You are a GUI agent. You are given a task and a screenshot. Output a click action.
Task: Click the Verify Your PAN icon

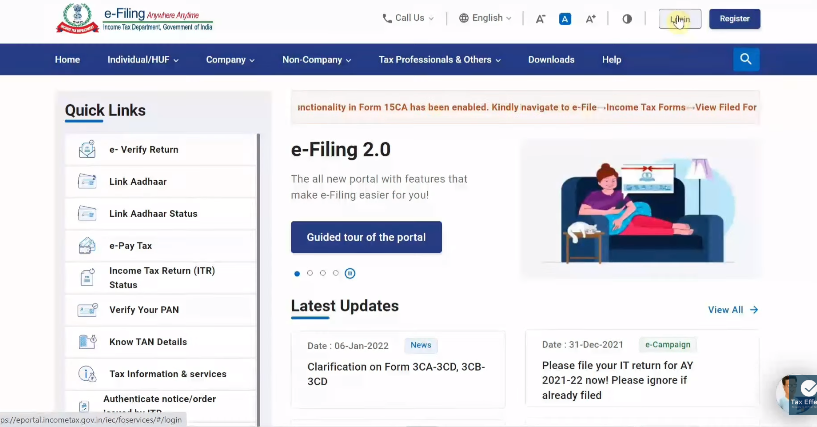click(87, 310)
